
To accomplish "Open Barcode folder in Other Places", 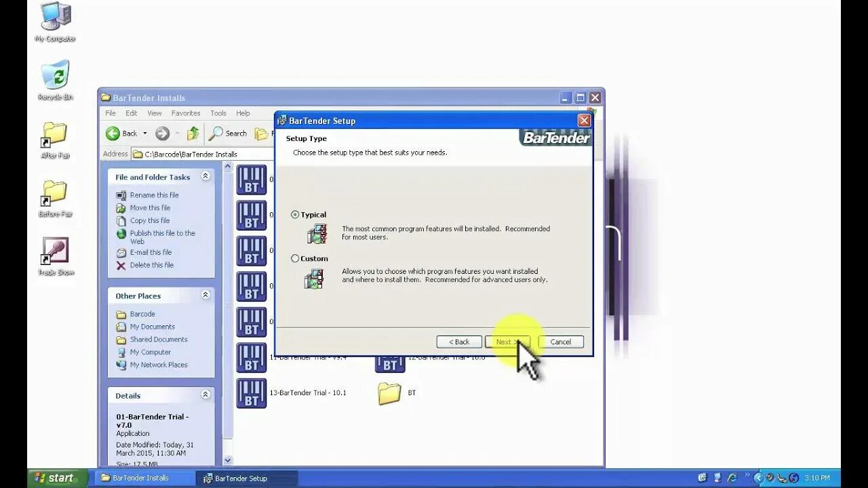I will pos(142,314).
